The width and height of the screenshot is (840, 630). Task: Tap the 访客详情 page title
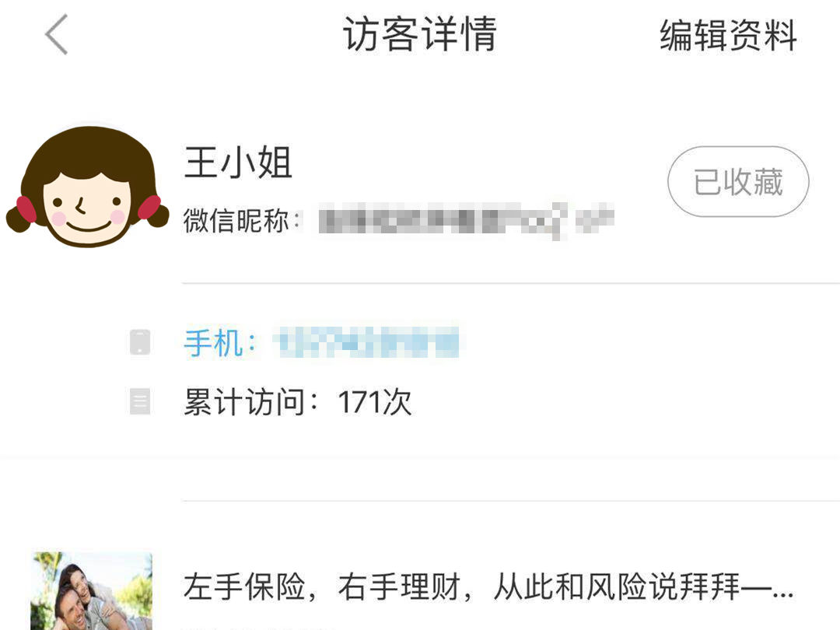pyautogui.click(x=420, y=34)
